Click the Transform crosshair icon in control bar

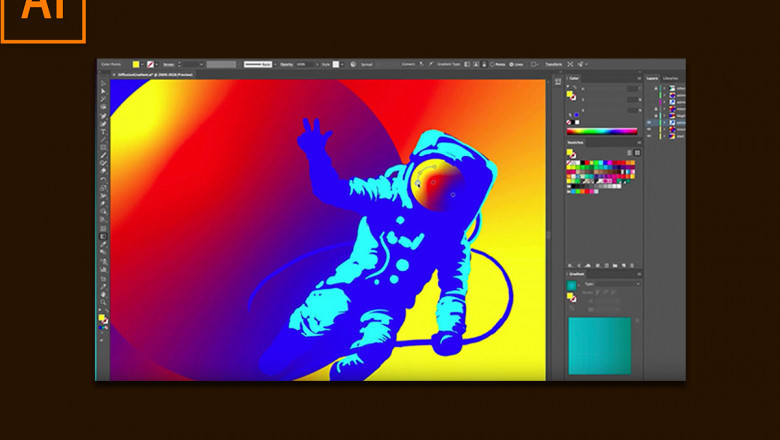(x=571, y=64)
